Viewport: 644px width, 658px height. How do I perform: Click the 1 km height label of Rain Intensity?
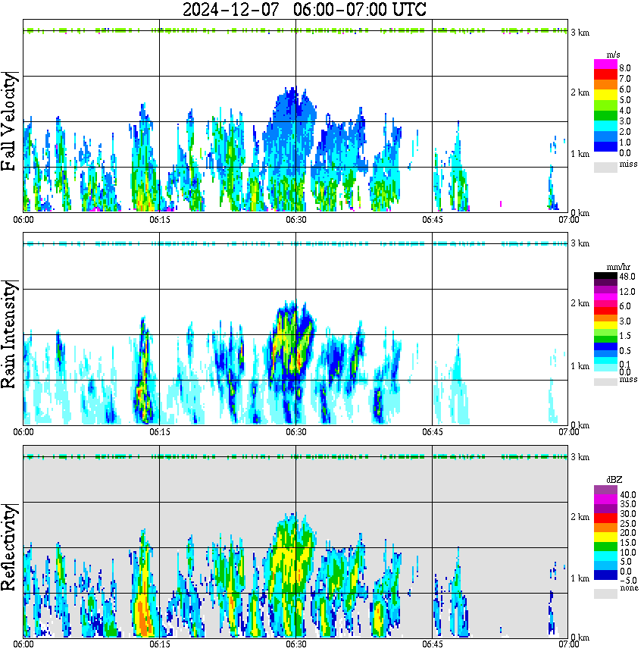580,366
